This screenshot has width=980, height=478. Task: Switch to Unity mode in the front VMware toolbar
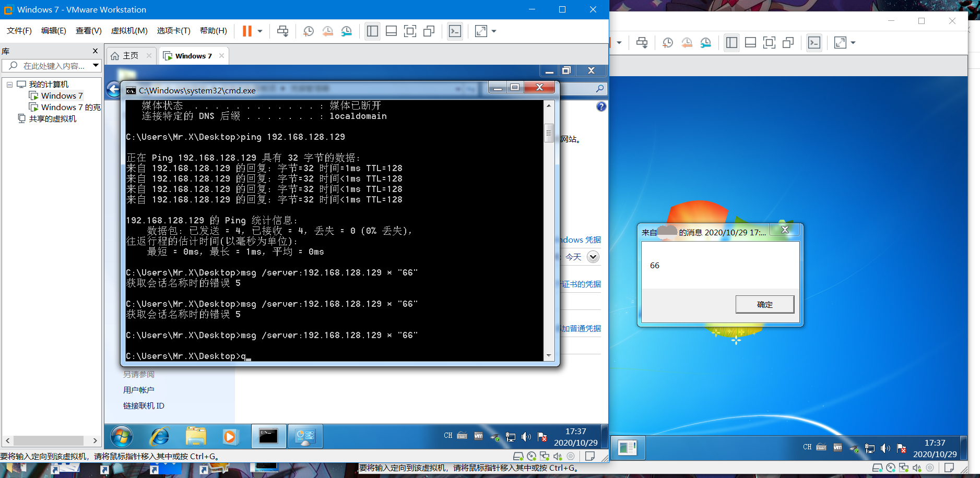tap(429, 31)
